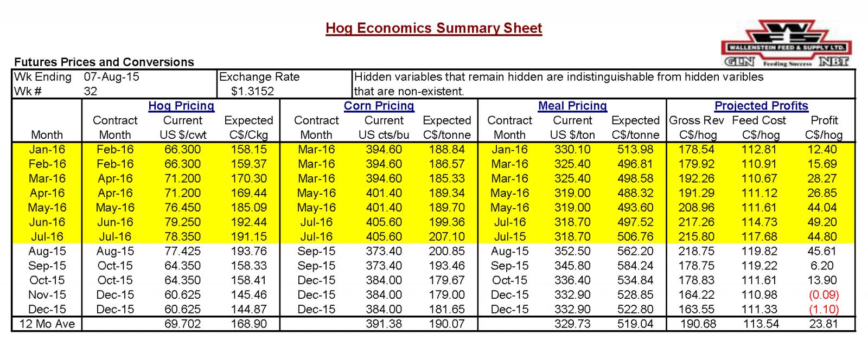Select the negative profit value (1.10)
The image size is (868, 340).
824,310
